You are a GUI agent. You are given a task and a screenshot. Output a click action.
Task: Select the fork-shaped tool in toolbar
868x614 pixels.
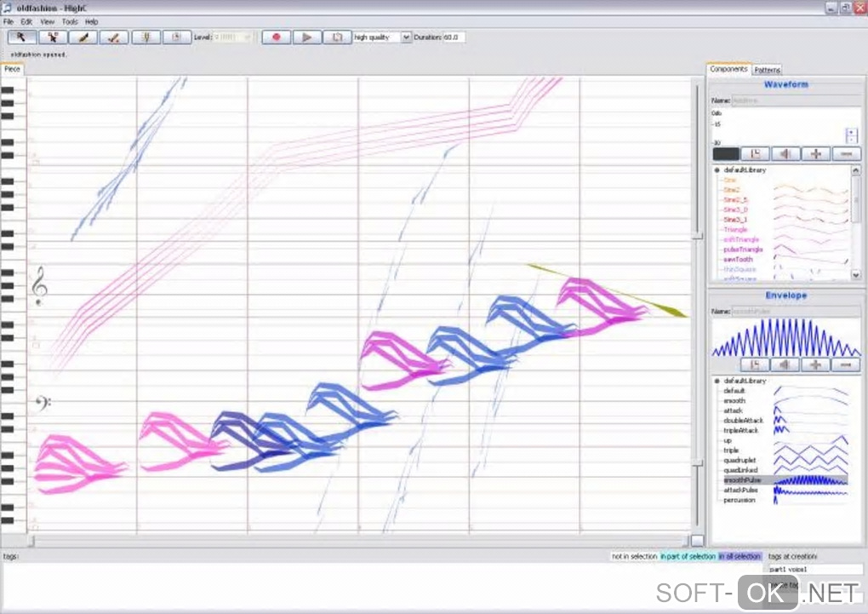click(146, 37)
